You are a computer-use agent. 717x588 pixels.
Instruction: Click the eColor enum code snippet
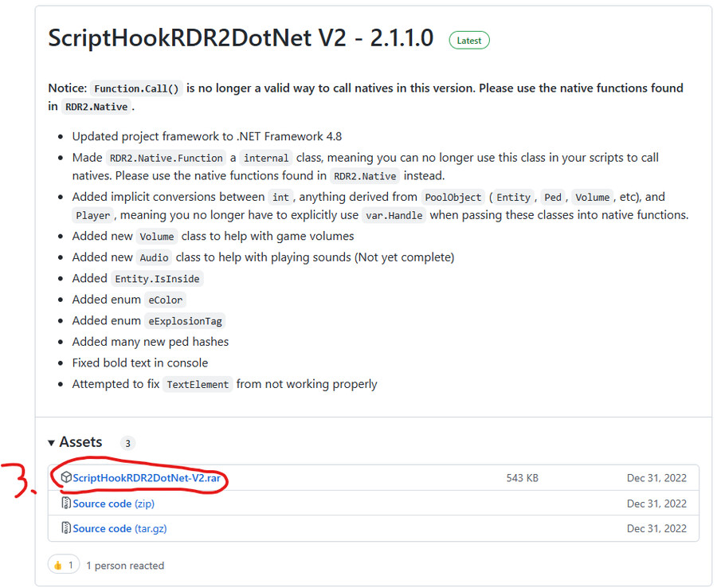click(165, 300)
